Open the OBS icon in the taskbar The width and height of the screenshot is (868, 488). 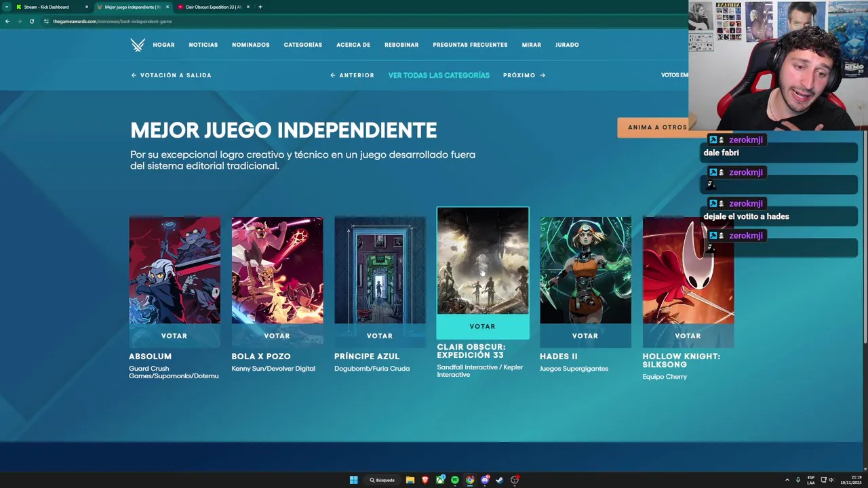[515, 480]
